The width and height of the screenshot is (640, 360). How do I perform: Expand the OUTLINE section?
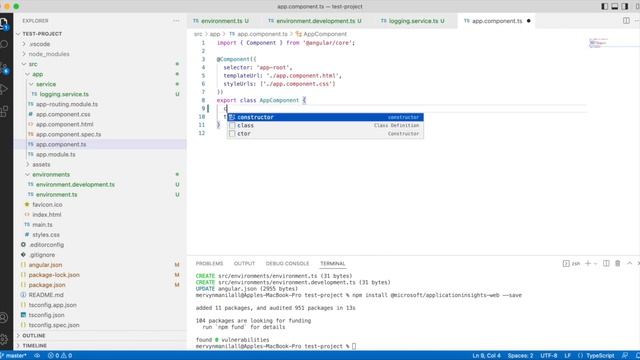click(100, 336)
